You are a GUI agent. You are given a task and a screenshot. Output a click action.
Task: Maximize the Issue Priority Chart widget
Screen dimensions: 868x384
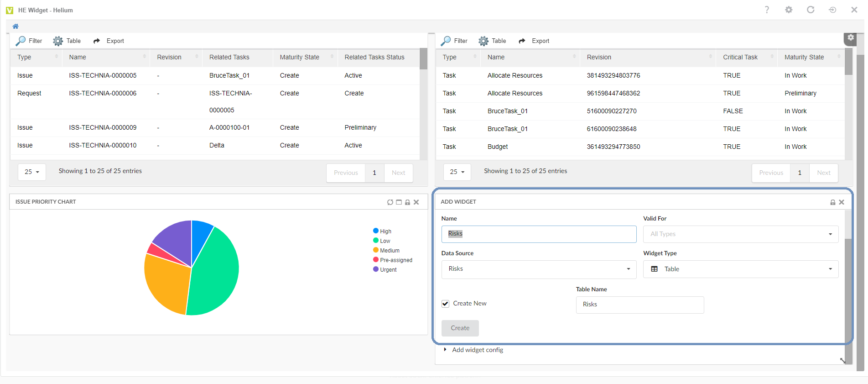pyautogui.click(x=399, y=202)
